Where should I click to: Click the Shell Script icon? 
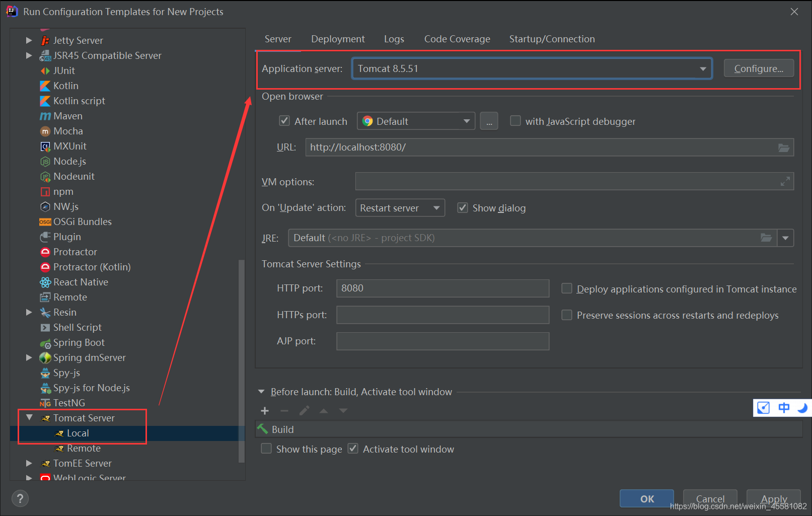(x=45, y=327)
